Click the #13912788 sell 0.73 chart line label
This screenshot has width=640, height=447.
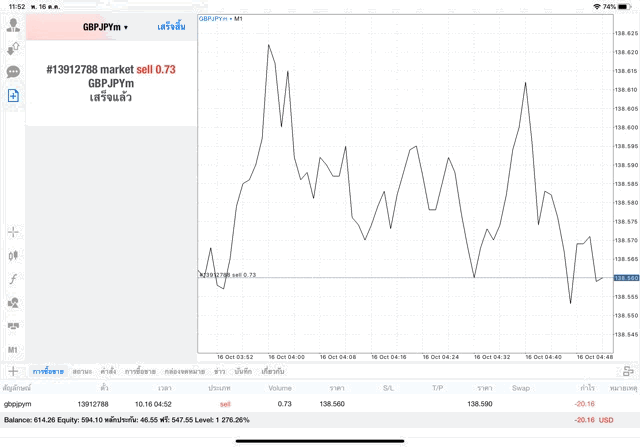228,275
